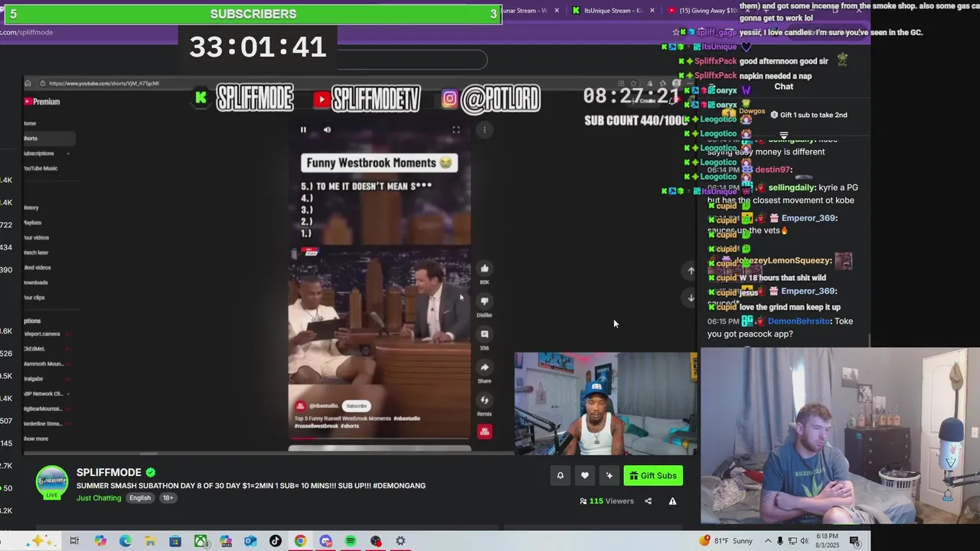Share the Short via the arrow icon
This screenshot has height=551, width=980.
click(485, 367)
